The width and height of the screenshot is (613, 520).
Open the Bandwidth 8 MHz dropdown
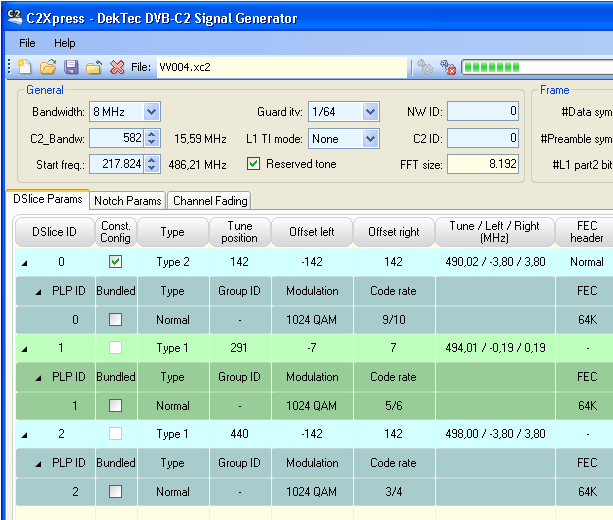[x=151, y=112]
